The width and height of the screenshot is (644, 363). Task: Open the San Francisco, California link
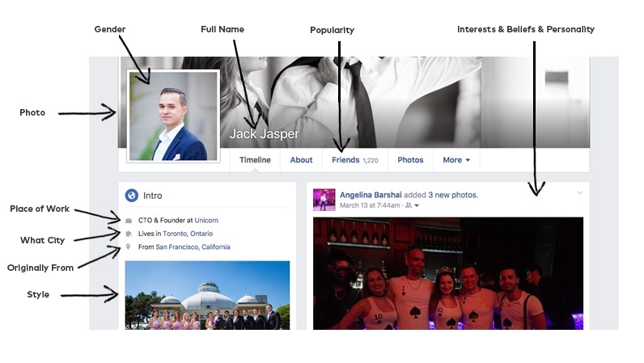pos(193,247)
